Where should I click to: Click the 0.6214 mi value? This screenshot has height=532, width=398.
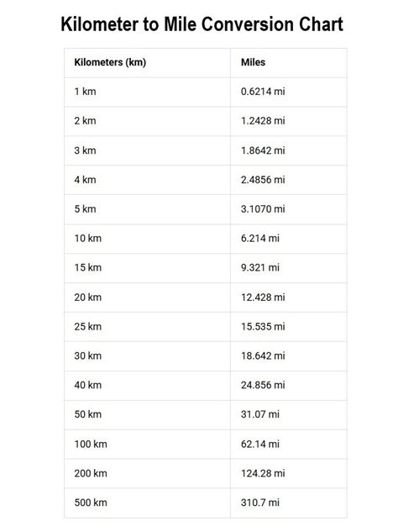pyautogui.click(x=263, y=92)
